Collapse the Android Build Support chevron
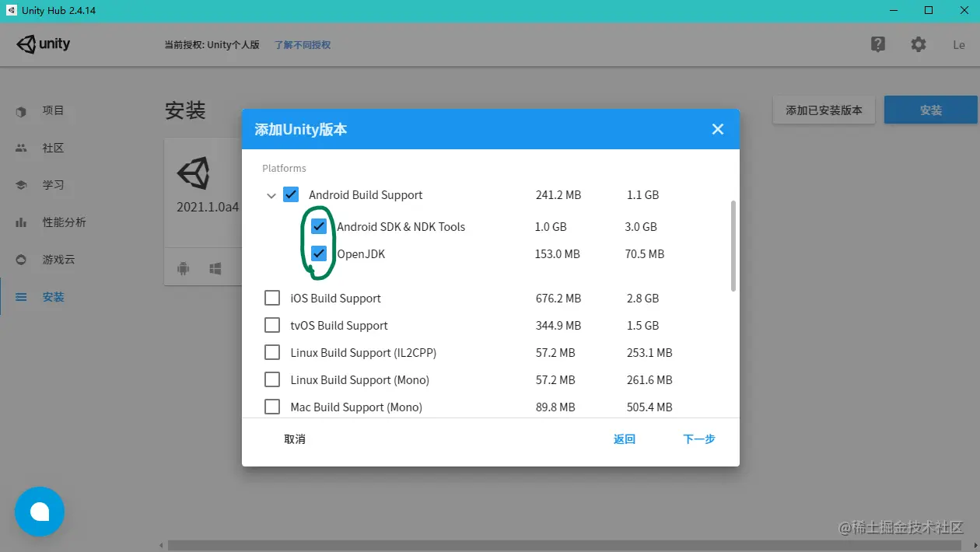This screenshot has width=980, height=552. tap(271, 196)
